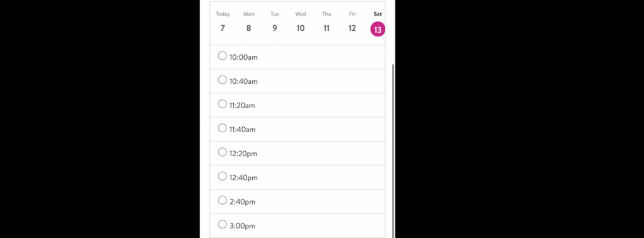Click the 11:40am row label
This screenshot has width=644, height=238.
(242, 130)
